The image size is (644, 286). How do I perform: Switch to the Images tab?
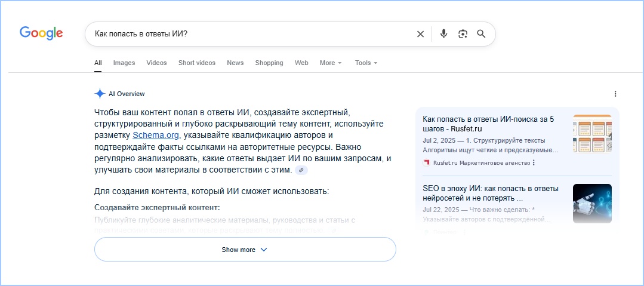click(x=124, y=63)
